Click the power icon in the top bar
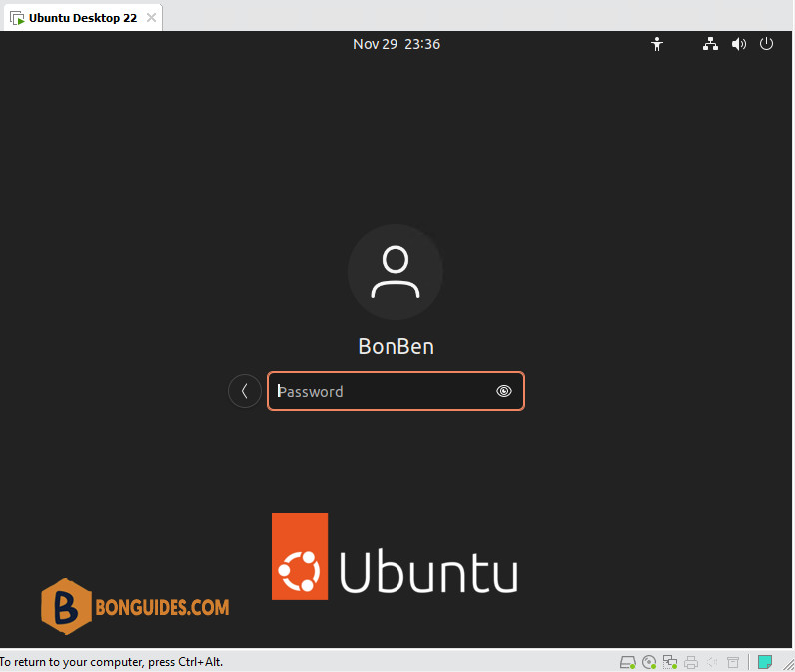This screenshot has height=672, width=795. tap(766, 44)
